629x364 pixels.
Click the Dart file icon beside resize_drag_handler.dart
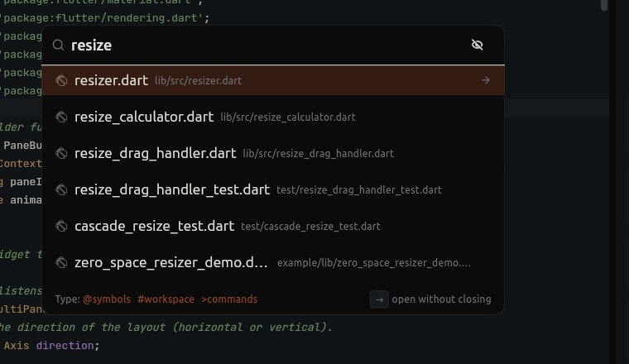click(x=61, y=154)
